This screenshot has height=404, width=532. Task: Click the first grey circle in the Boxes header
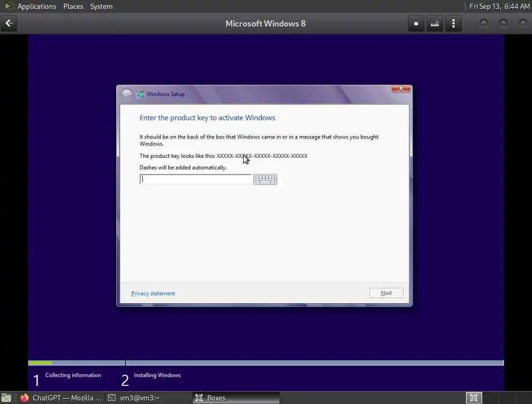[x=484, y=23]
